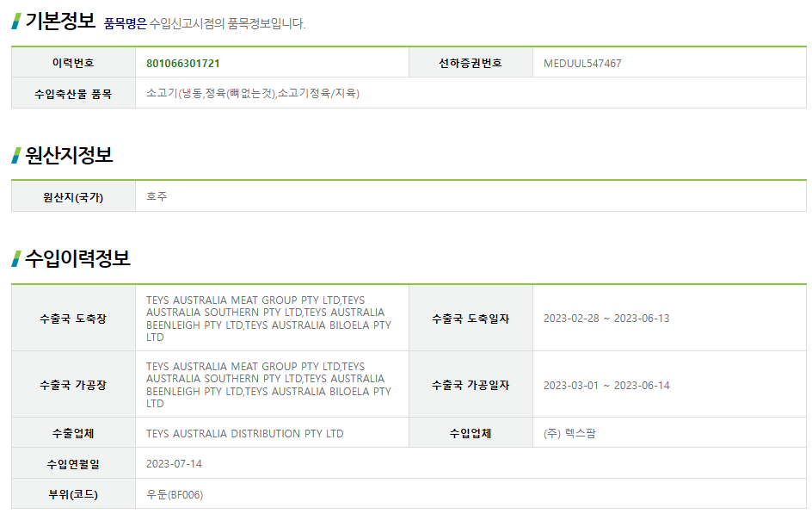Select the slaughterhouse names next to 수출국 도축장

click(x=268, y=319)
